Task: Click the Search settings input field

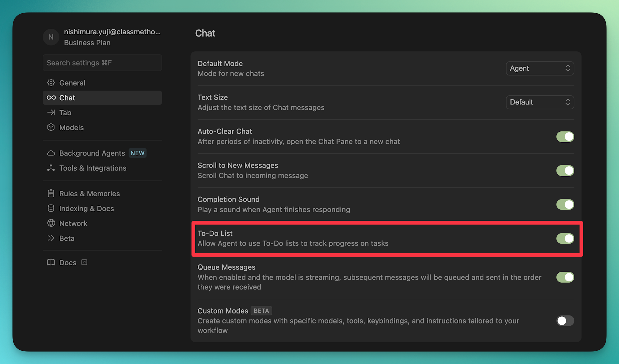Action: 102,63
